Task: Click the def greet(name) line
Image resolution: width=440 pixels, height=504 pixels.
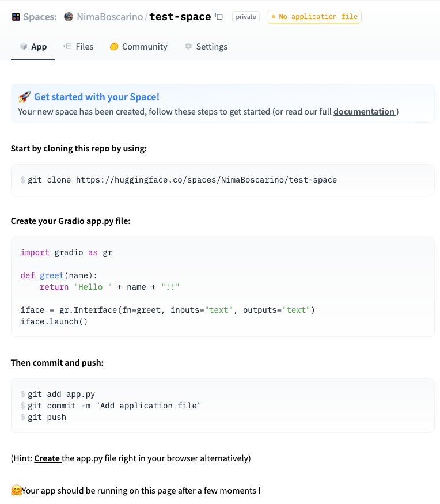Action: (x=59, y=275)
